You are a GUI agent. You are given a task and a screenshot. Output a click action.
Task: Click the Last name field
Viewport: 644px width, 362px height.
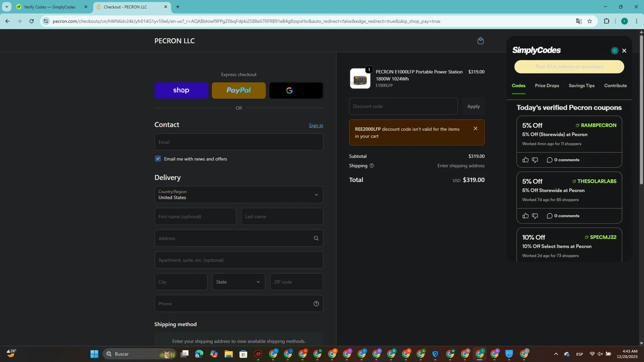click(282, 217)
